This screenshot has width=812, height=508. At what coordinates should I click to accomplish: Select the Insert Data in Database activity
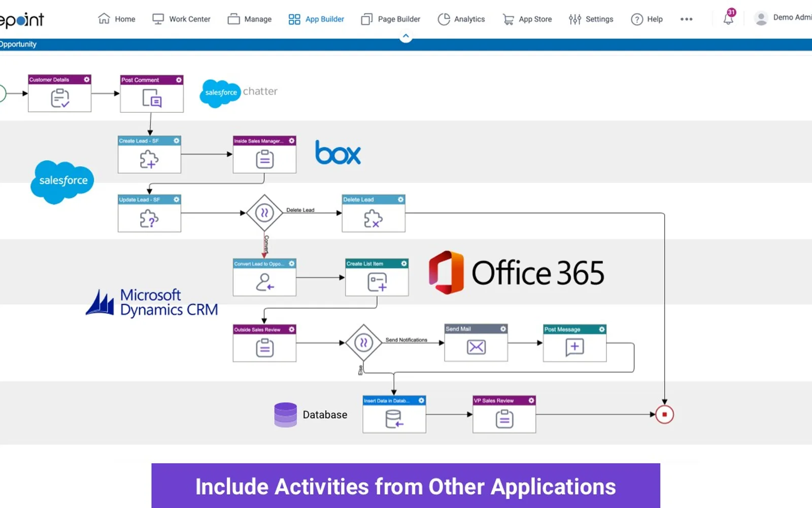[x=394, y=415]
